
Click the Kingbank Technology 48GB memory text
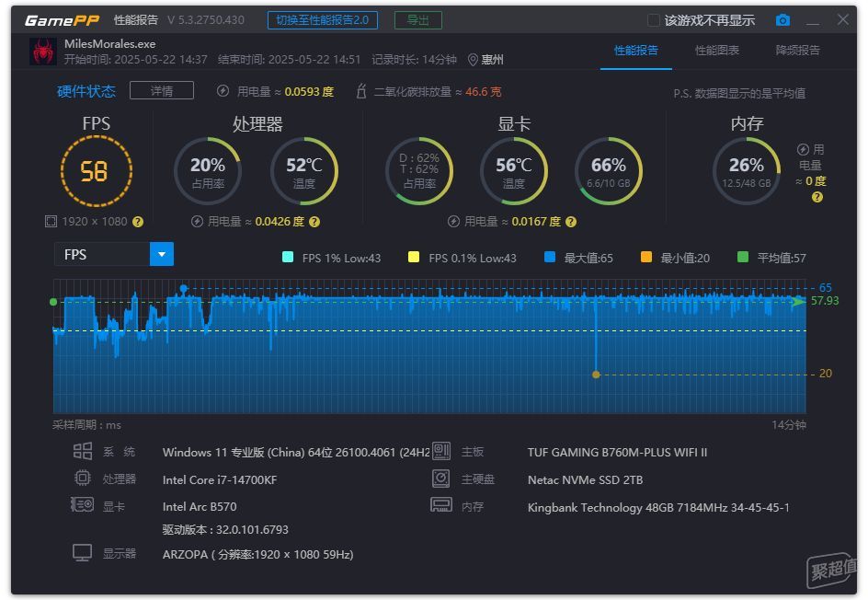tap(658, 507)
